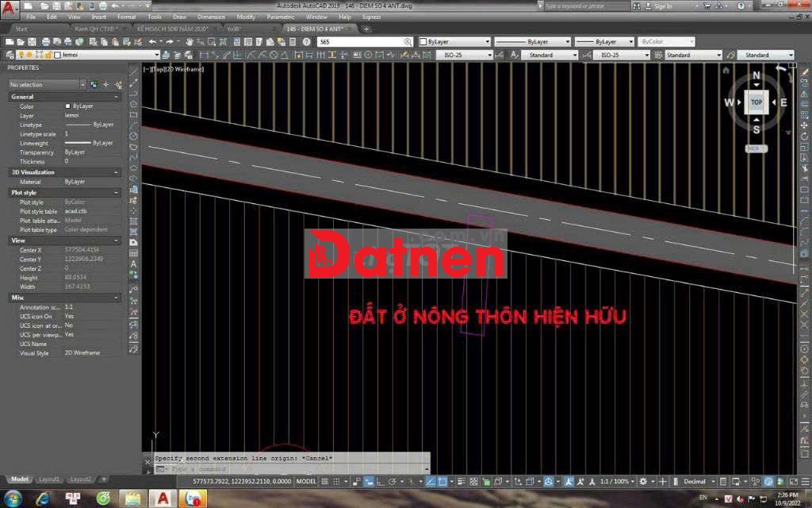
Task: Open the Dimension menu
Action: click(x=211, y=17)
